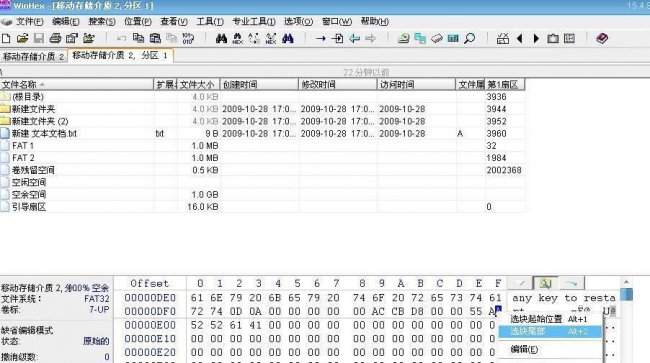Sort by the 修改时间 column header

click(337, 85)
